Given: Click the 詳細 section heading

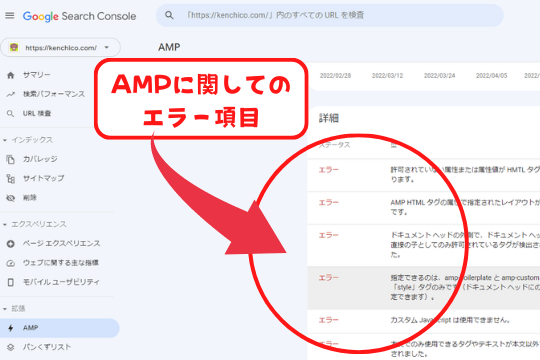Looking at the screenshot, I should (x=329, y=118).
